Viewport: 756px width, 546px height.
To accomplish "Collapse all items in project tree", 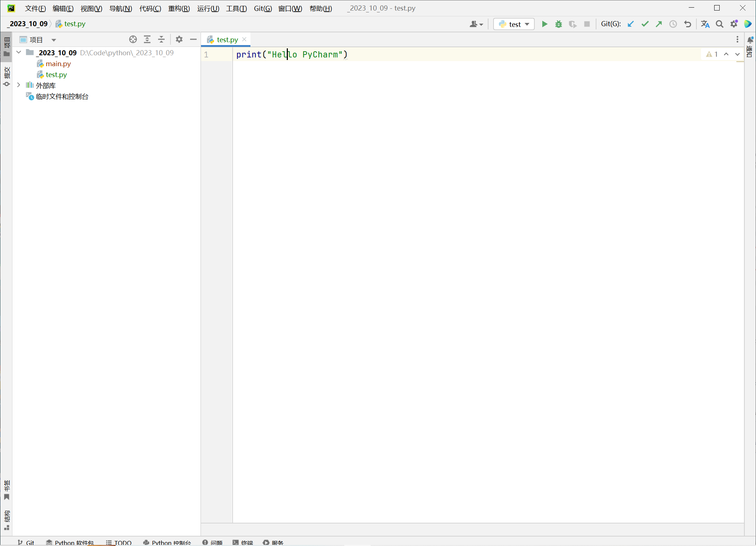I will click(161, 39).
